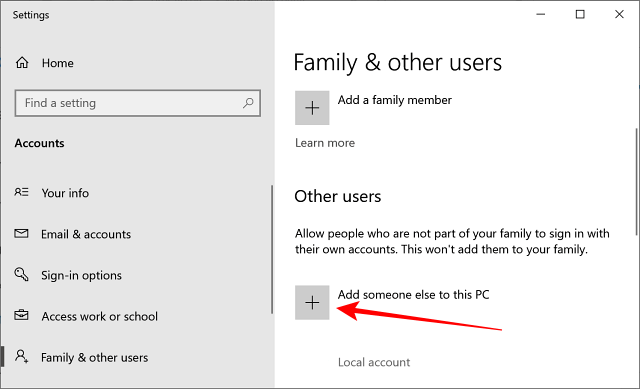The height and width of the screenshot is (389, 640).
Task: Click the sidebar vertical scrollbar
Action: click(x=272, y=249)
